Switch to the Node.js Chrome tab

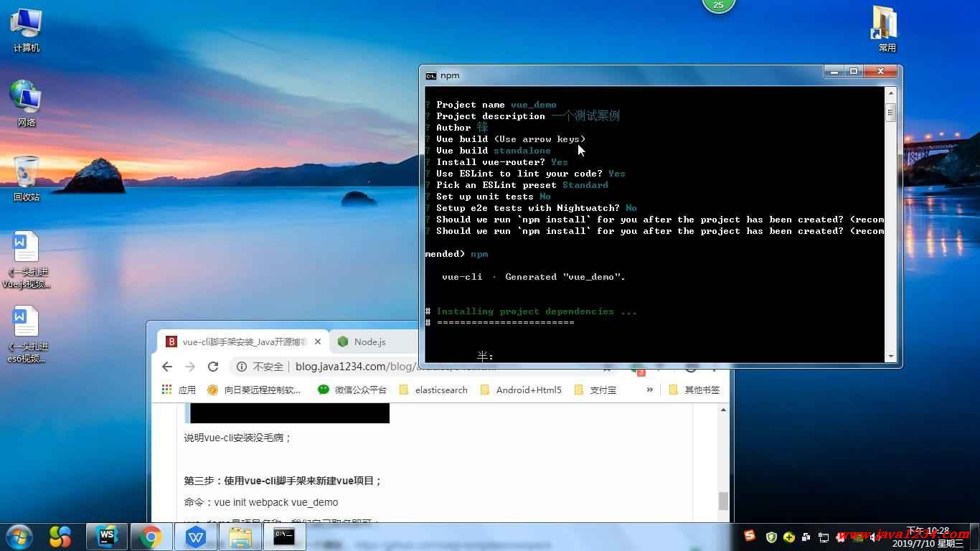click(x=370, y=342)
